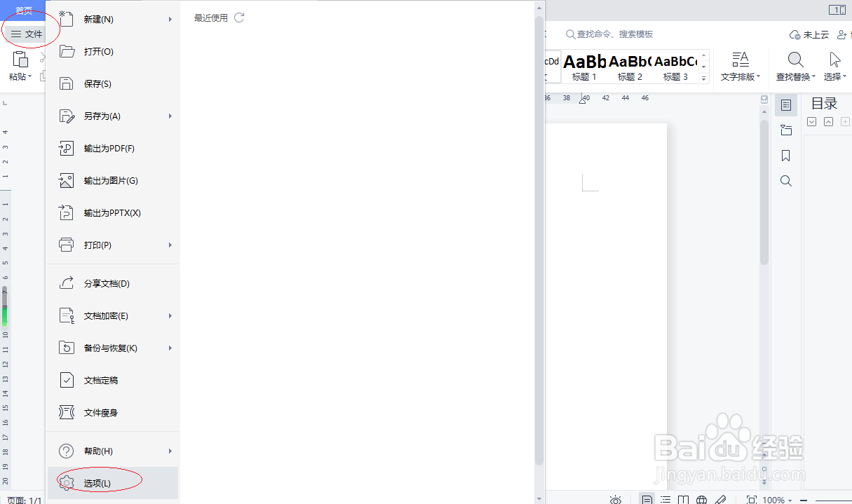Click the 打开(O) folder icon
852x504 pixels.
pos(67,51)
